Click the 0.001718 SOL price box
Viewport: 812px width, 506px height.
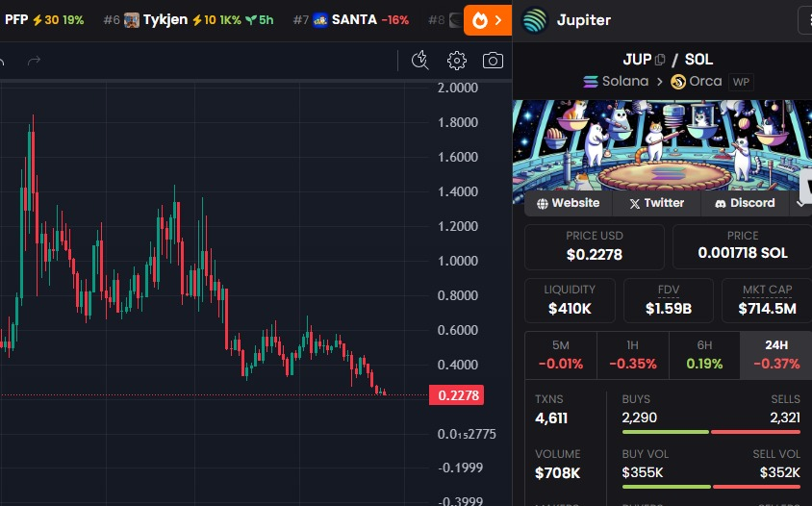point(742,246)
